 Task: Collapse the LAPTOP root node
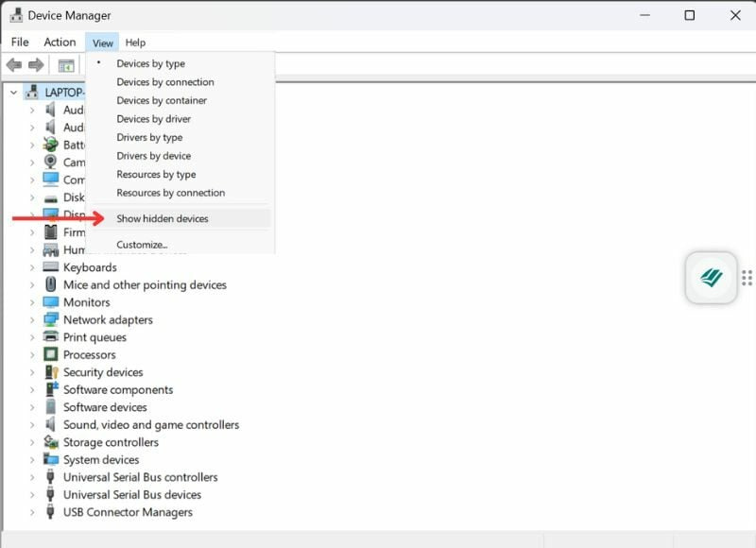click(13, 92)
